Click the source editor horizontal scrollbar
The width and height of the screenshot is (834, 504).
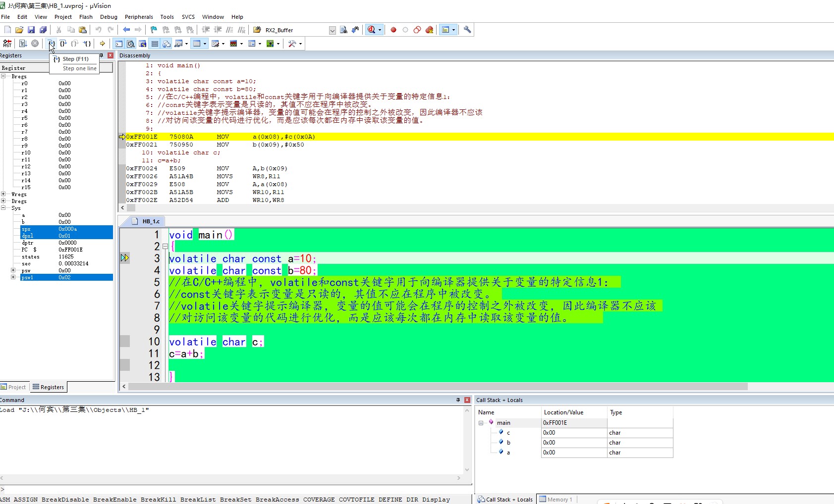(x=436, y=386)
